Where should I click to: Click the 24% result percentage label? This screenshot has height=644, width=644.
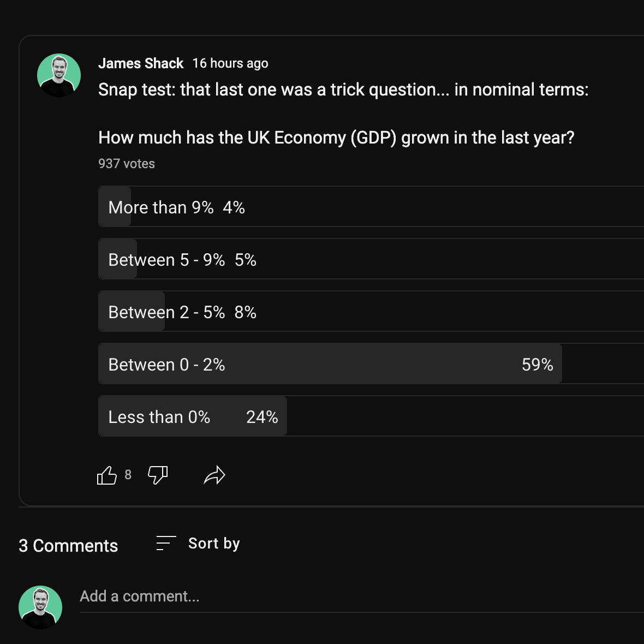pyautogui.click(x=262, y=417)
